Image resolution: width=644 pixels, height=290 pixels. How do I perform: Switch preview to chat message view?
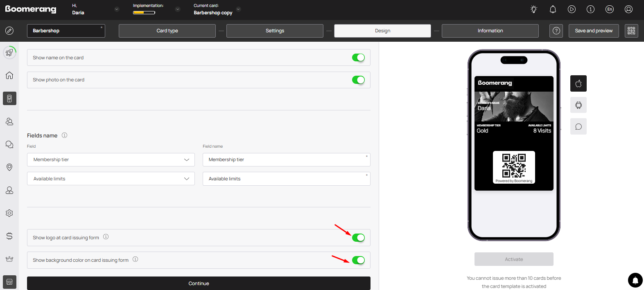578,127
